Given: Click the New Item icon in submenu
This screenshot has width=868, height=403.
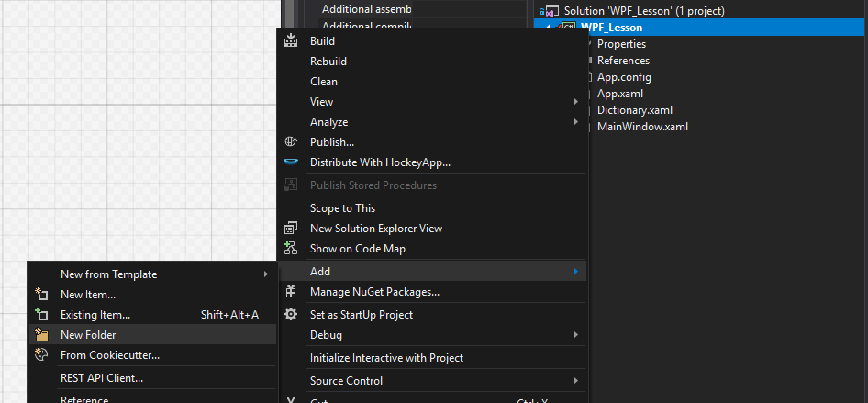Looking at the screenshot, I should [x=41, y=294].
